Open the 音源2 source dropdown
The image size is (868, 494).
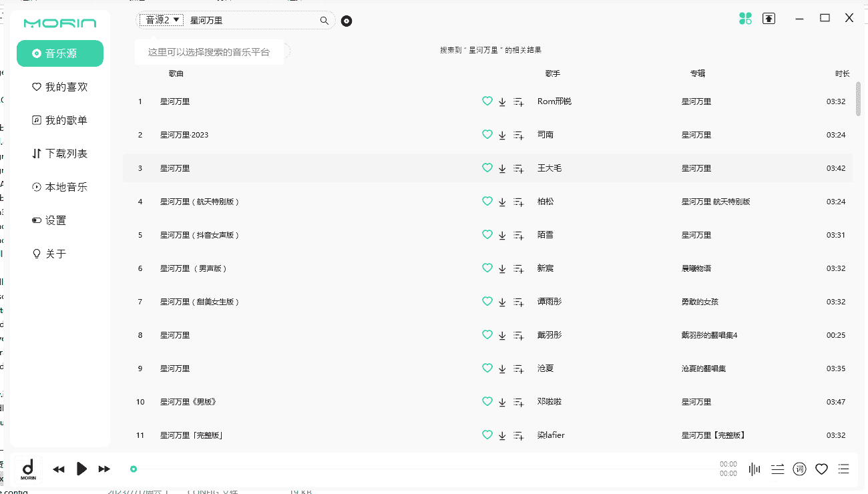tap(161, 21)
